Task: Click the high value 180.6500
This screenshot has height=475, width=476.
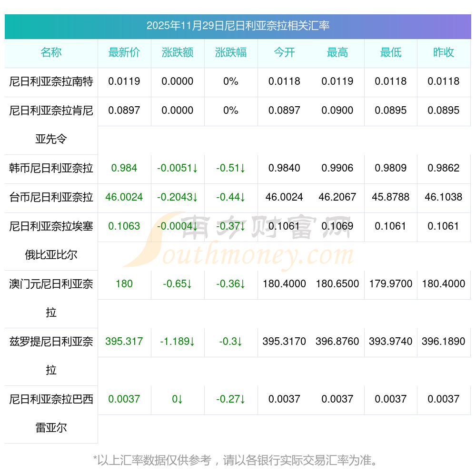Action: click(337, 284)
